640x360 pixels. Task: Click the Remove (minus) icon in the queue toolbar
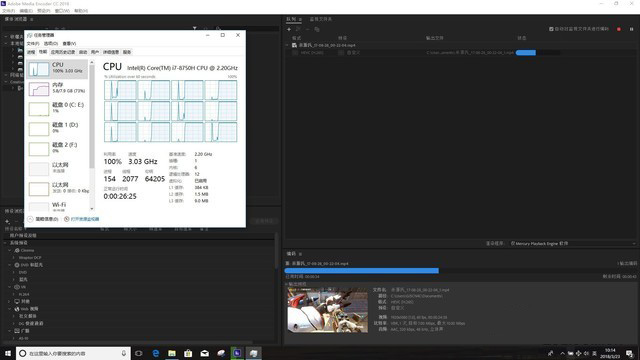tap(307, 29)
